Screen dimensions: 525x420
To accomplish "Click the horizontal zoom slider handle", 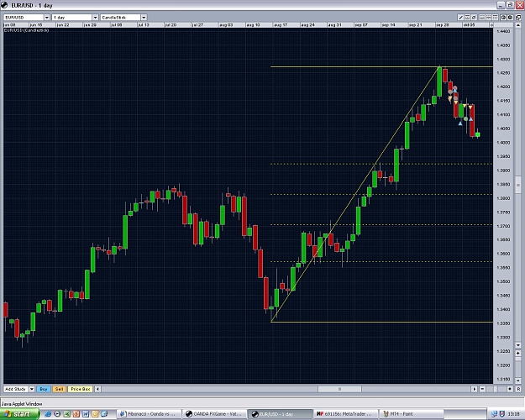I will (x=496, y=389).
